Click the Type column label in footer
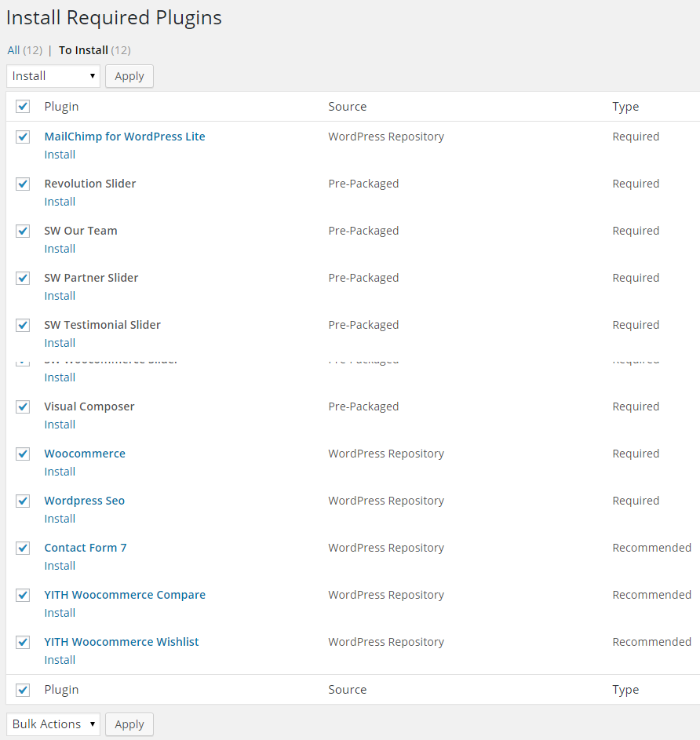 point(625,690)
